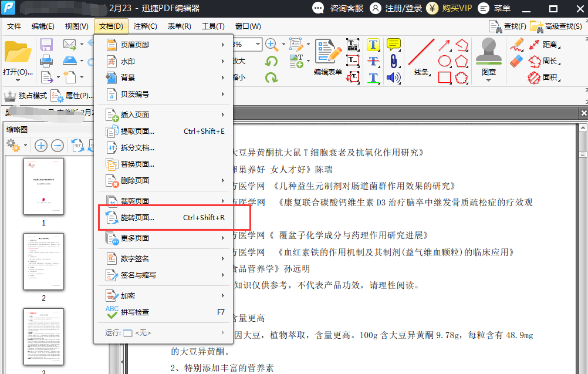588x374 pixels.
Task: Click the export document icon with purple arrow
Action: [47, 78]
